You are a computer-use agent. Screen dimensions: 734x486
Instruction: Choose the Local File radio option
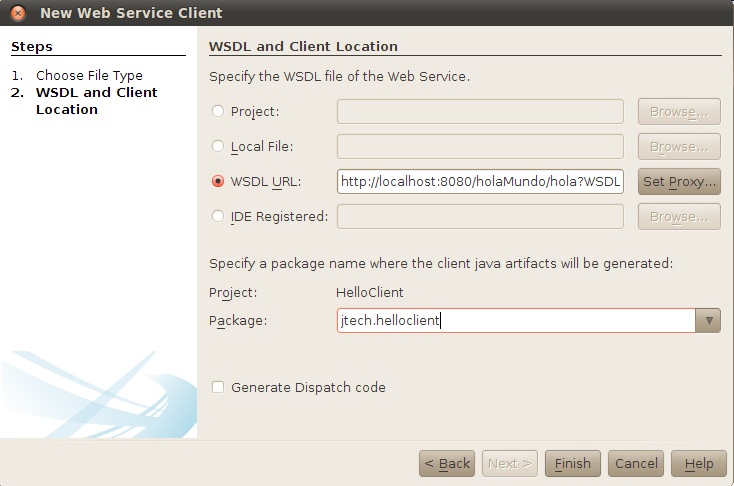click(218, 147)
